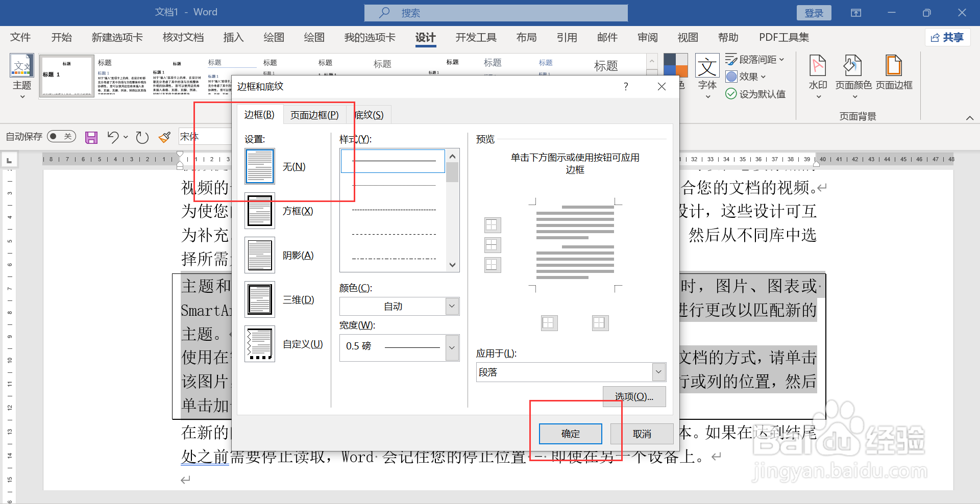Select the Custom (自定义) border setting icon
This screenshot has height=504, width=980.
coord(260,344)
